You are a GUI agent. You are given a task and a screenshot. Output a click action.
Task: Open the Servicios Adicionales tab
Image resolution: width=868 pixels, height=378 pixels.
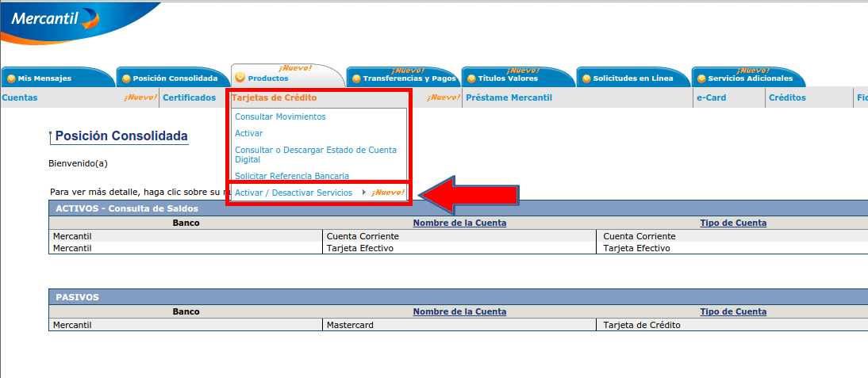(x=748, y=78)
